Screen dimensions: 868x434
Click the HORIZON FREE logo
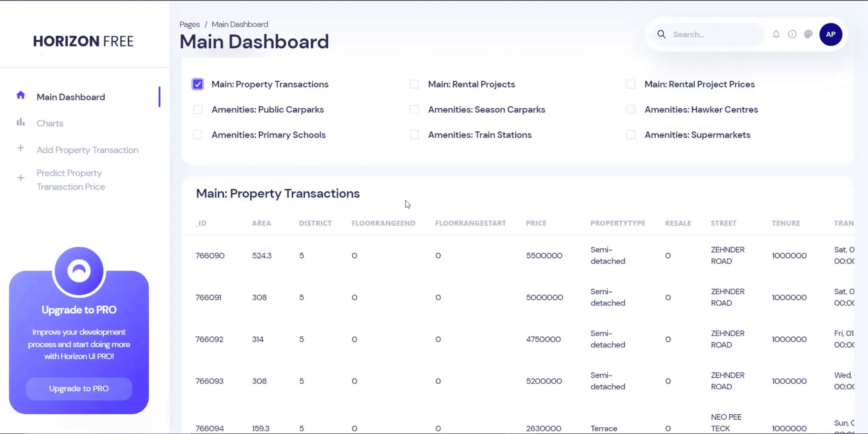pos(83,41)
